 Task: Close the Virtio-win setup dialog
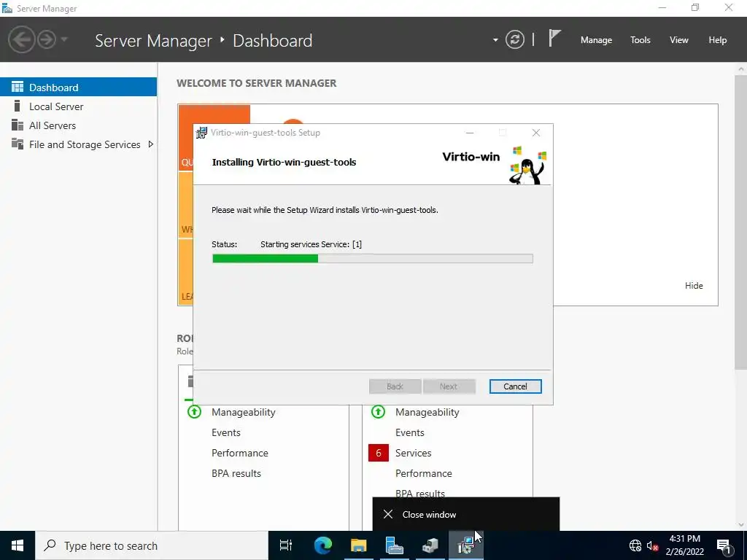click(x=536, y=133)
